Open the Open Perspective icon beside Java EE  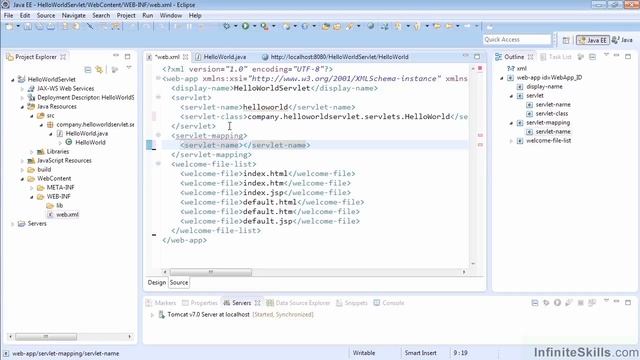click(566, 40)
